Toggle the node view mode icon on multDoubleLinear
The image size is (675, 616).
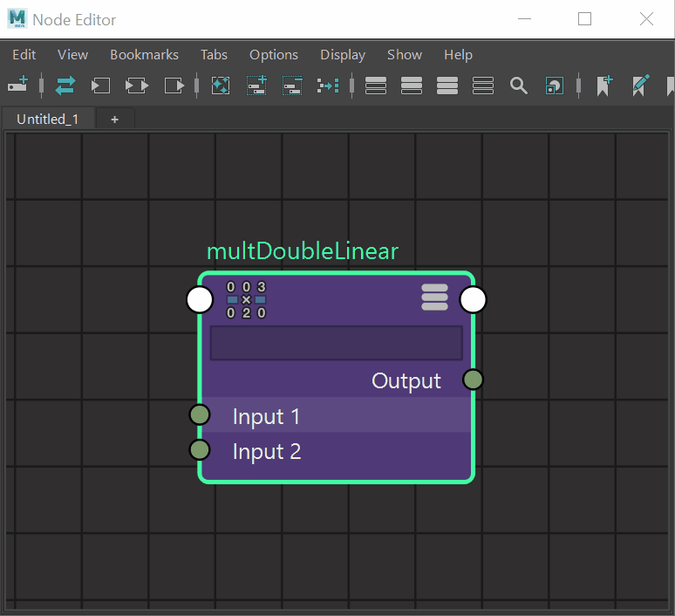pos(434,297)
